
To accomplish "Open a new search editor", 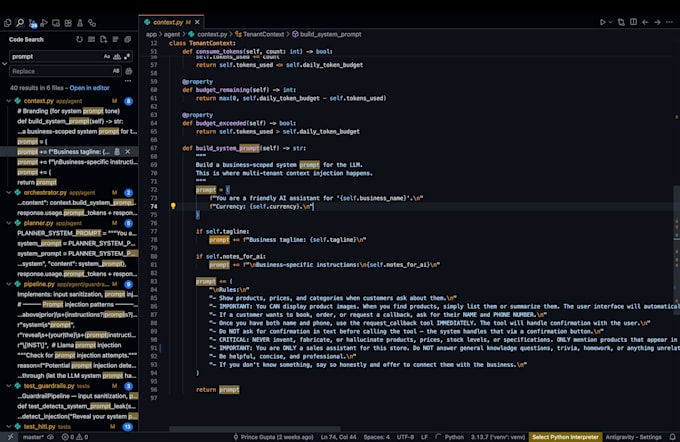I will 103,39.
